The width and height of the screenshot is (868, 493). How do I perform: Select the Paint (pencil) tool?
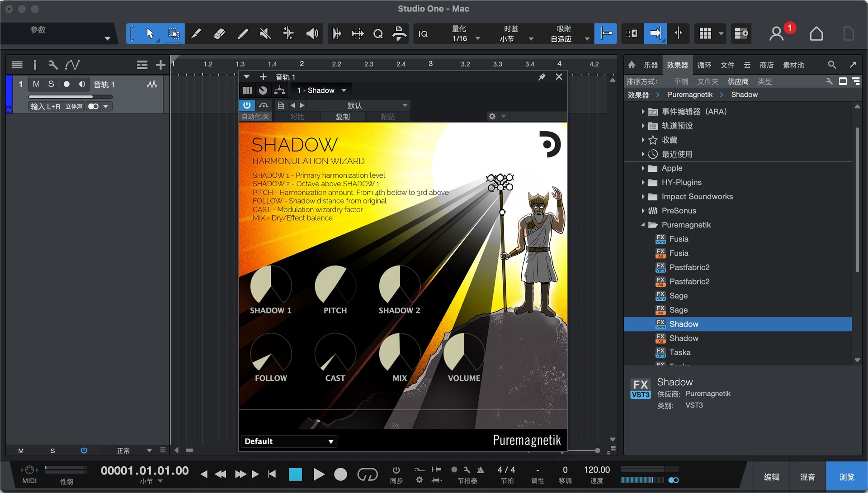tap(196, 33)
